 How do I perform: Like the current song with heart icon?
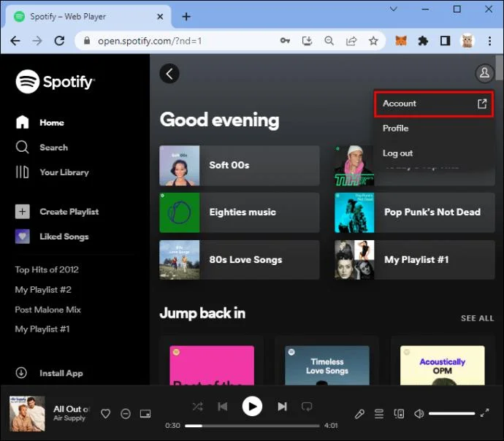[x=106, y=414]
